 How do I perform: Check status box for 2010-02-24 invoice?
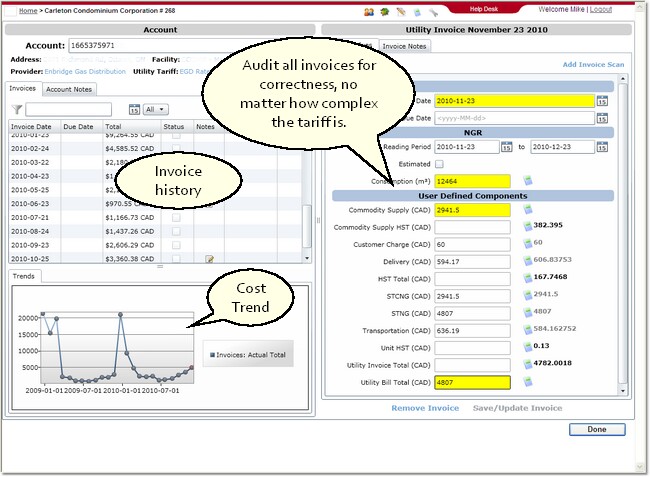coord(176,148)
